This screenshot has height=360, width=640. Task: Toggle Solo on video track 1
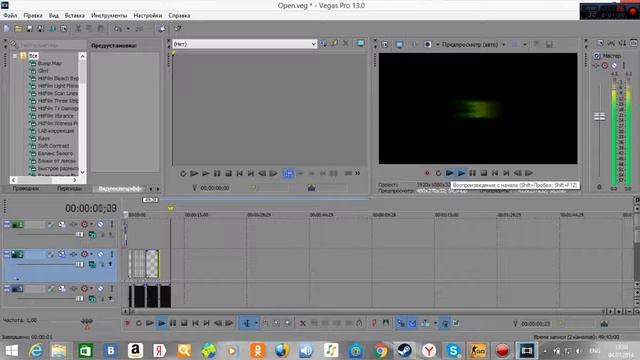[x=111, y=224]
